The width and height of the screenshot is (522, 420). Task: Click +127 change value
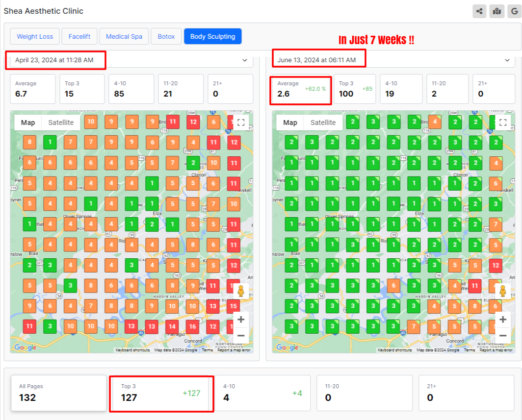[191, 393]
